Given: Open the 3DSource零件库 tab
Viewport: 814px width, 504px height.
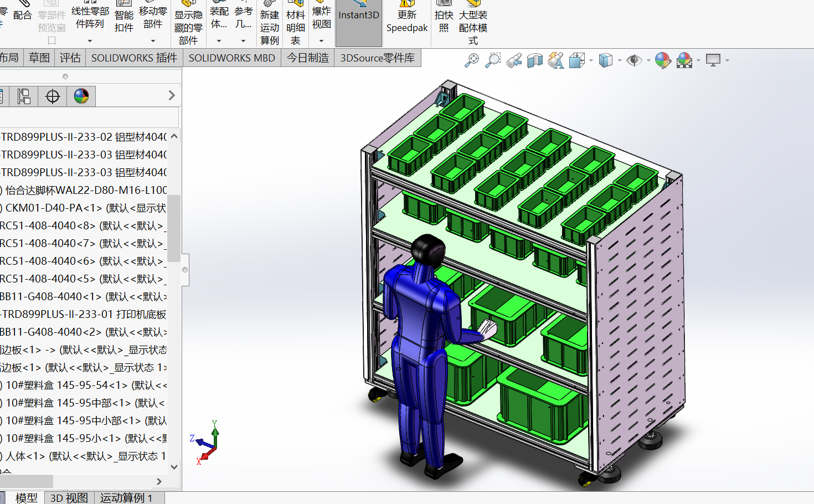Looking at the screenshot, I should point(378,58).
